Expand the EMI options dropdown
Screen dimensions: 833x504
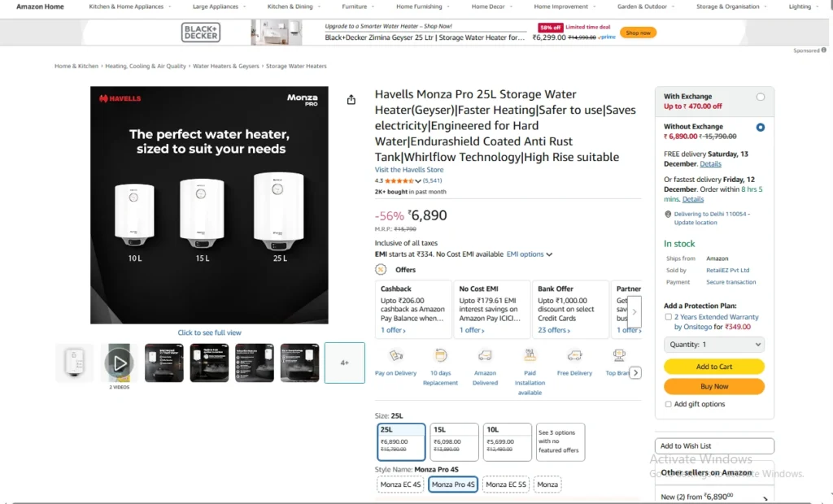530,254
